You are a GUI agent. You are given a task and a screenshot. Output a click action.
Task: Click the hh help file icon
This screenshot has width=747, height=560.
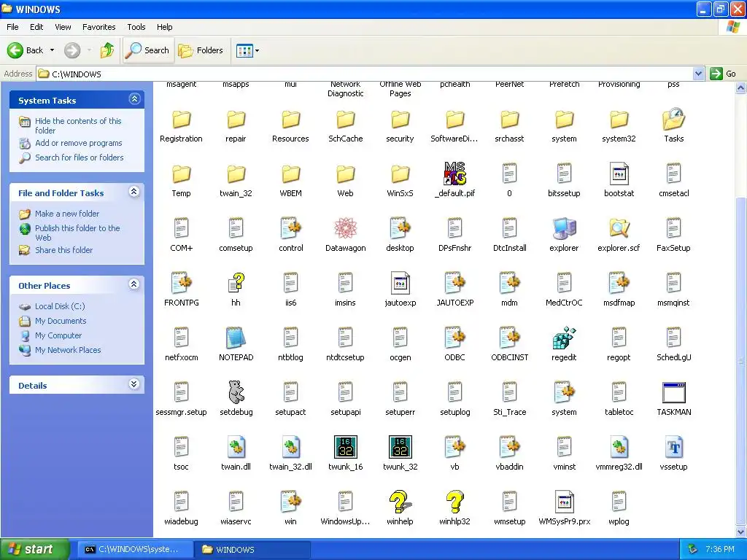(x=236, y=283)
